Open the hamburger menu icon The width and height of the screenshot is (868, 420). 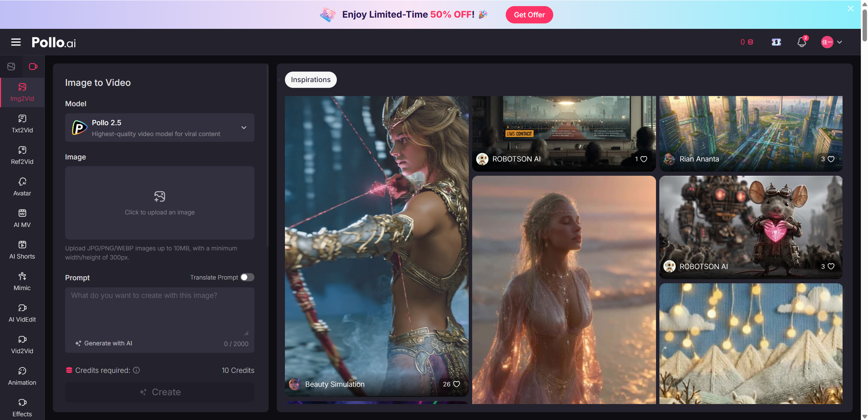[x=16, y=42]
